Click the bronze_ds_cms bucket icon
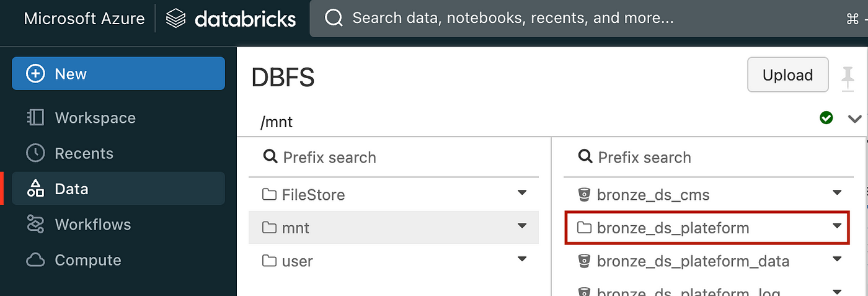868x296 pixels. pyautogui.click(x=583, y=195)
